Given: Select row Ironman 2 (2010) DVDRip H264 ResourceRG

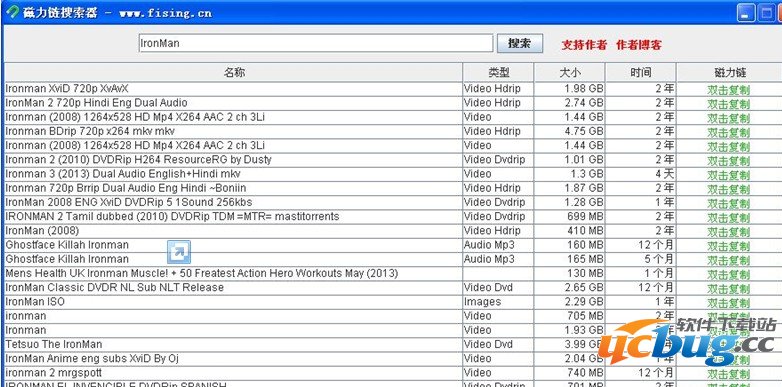Looking at the screenshot, I should (393, 160).
